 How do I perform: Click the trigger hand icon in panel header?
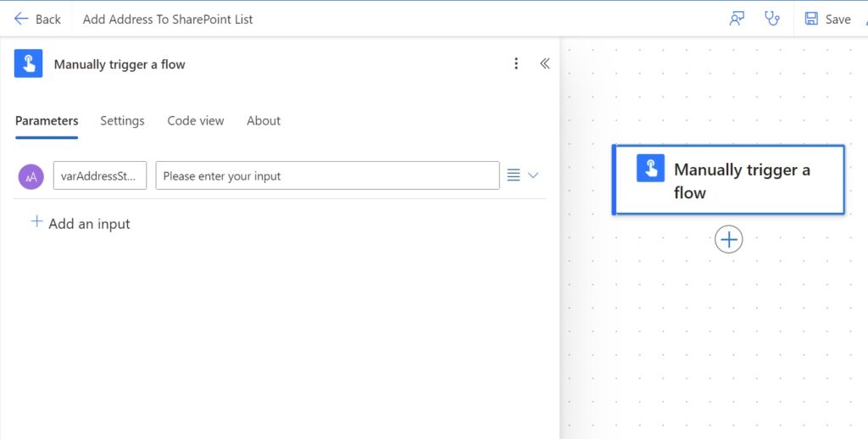pyautogui.click(x=28, y=64)
